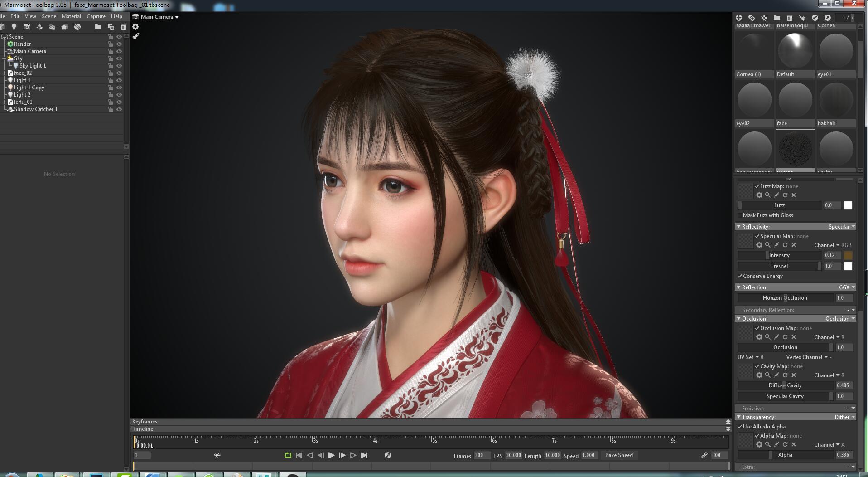Expand the leifu_01 tree node
The width and height of the screenshot is (868, 477).
[x=4, y=102]
